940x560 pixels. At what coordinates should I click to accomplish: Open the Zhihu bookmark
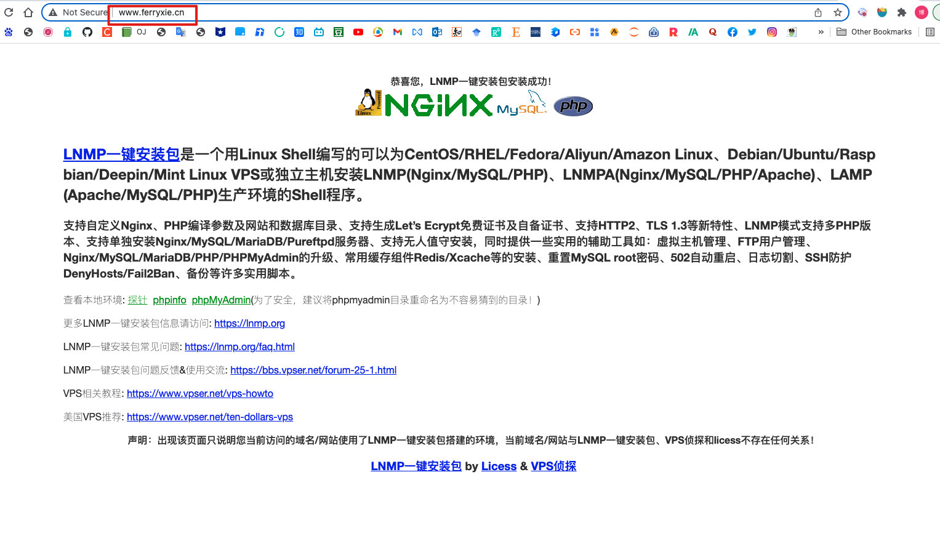(299, 32)
